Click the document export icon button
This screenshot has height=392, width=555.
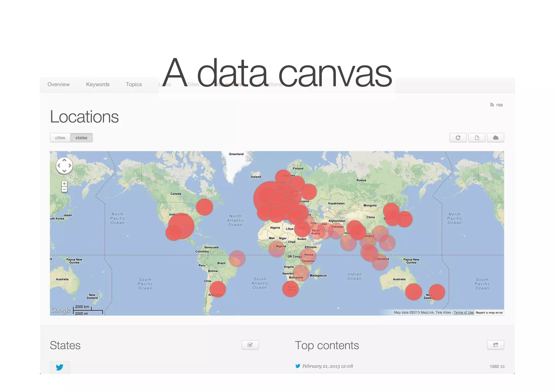pyautogui.click(x=477, y=138)
